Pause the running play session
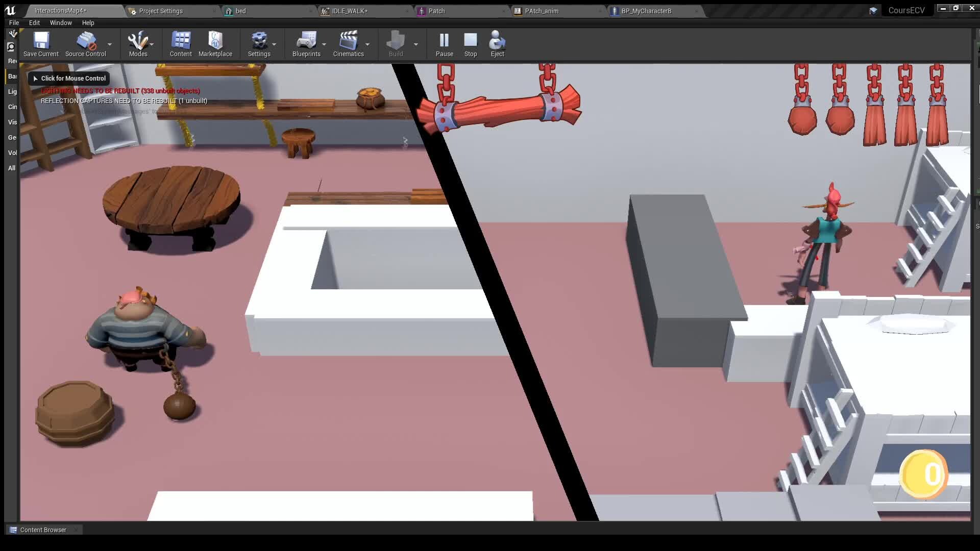 tap(444, 41)
